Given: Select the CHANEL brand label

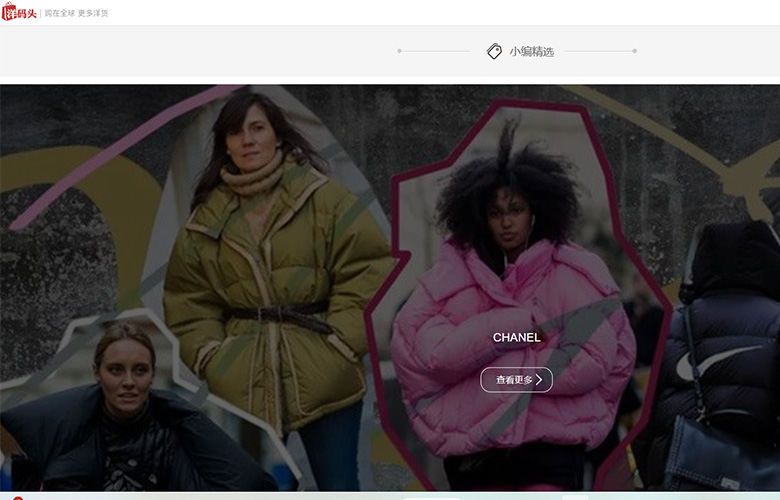Looking at the screenshot, I should (x=516, y=338).
